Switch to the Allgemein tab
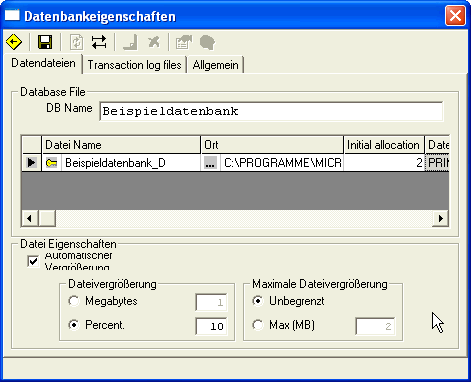Image resolution: width=471 pixels, height=382 pixels. (215, 65)
